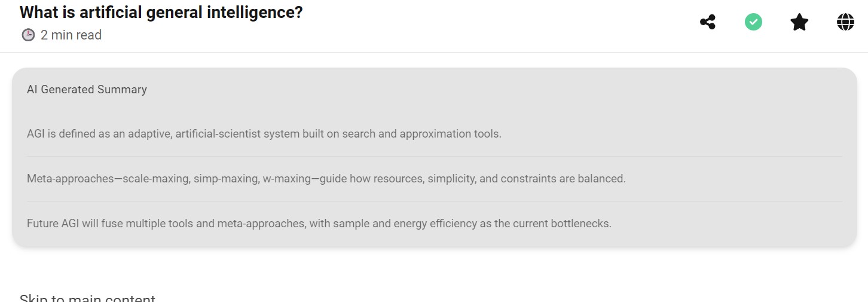Toggle the green checkmark read-status icon
Image resolution: width=868 pixels, height=302 pixels.
(x=753, y=23)
